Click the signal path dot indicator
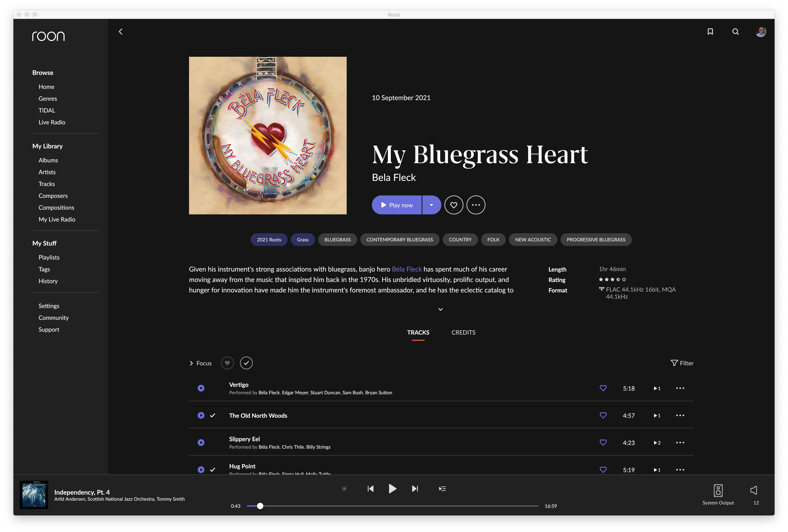 pyautogui.click(x=344, y=488)
